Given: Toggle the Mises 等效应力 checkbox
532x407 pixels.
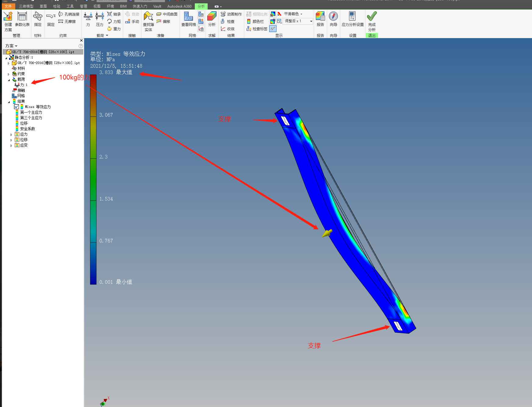Looking at the screenshot, I should [x=16, y=107].
